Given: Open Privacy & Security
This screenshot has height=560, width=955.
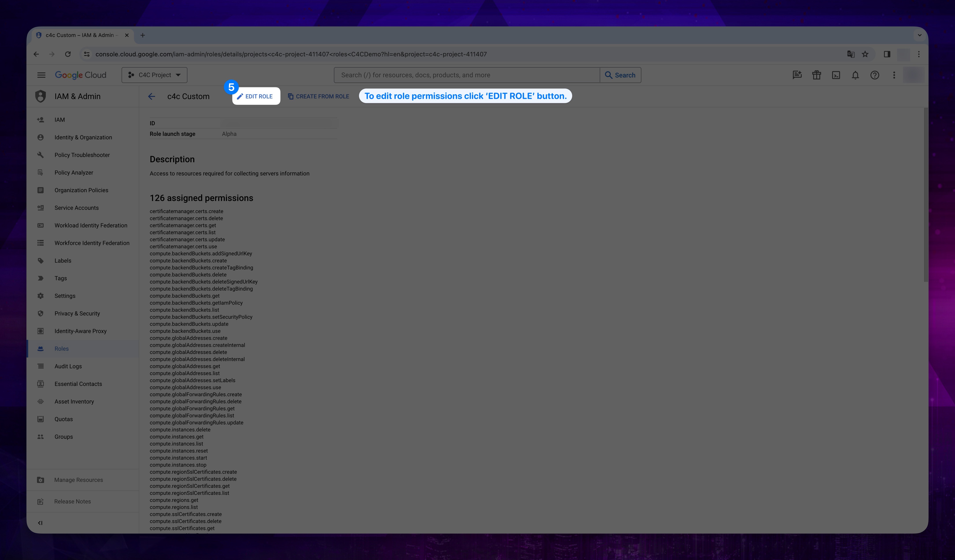Looking at the screenshot, I should click(x=83, y=313).
